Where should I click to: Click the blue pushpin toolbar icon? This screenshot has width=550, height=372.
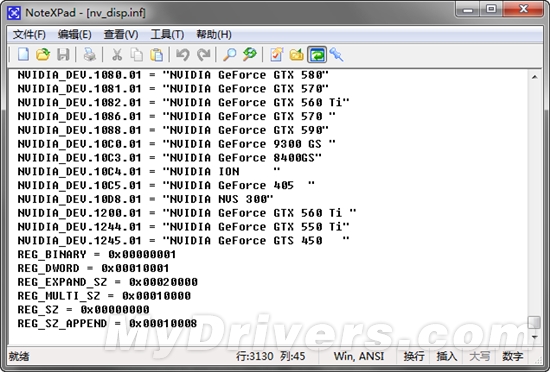337,55
